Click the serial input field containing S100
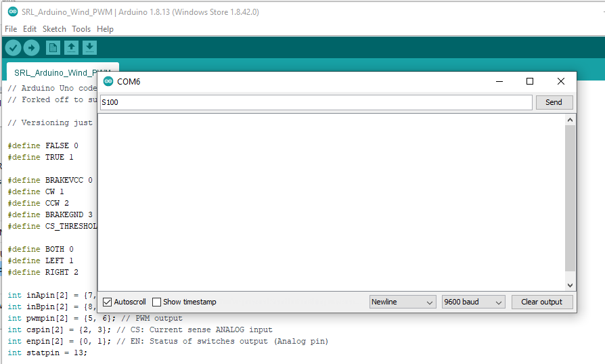605x364 pixels. (x=316, y=102)
